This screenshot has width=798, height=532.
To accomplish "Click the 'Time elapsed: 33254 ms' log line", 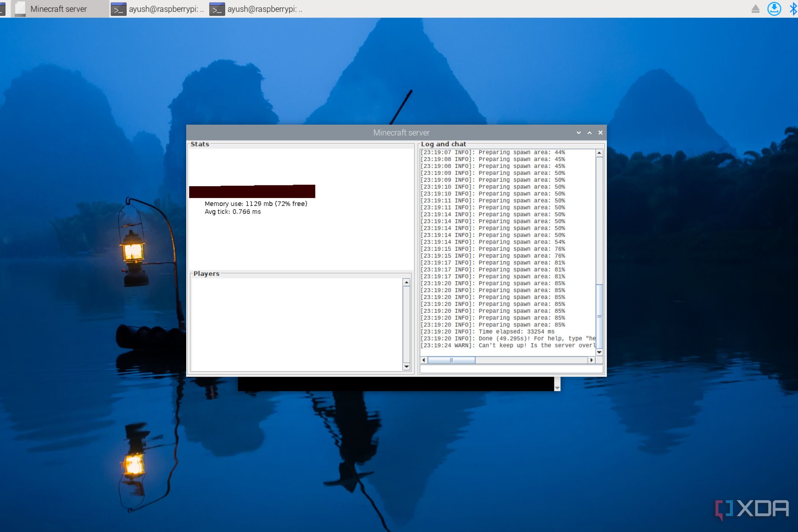I will (487, 332).
